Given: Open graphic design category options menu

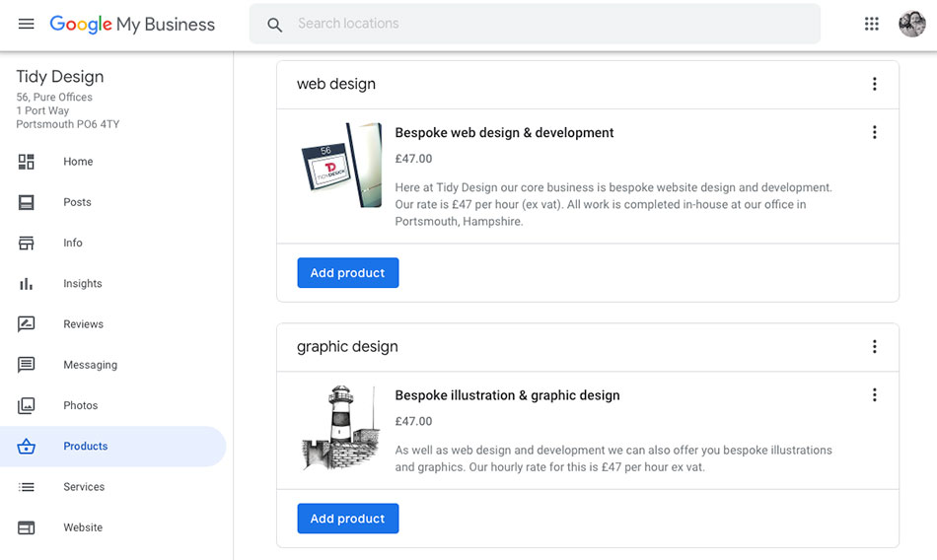Looking at the screenshot, I should 874,347.
